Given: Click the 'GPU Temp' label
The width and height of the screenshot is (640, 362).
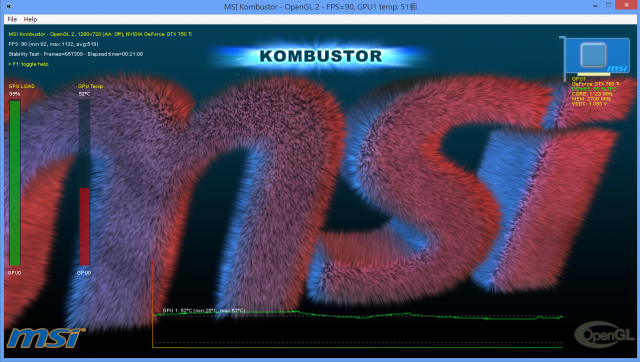Looking at the screenshot, I should coord(90,86).
